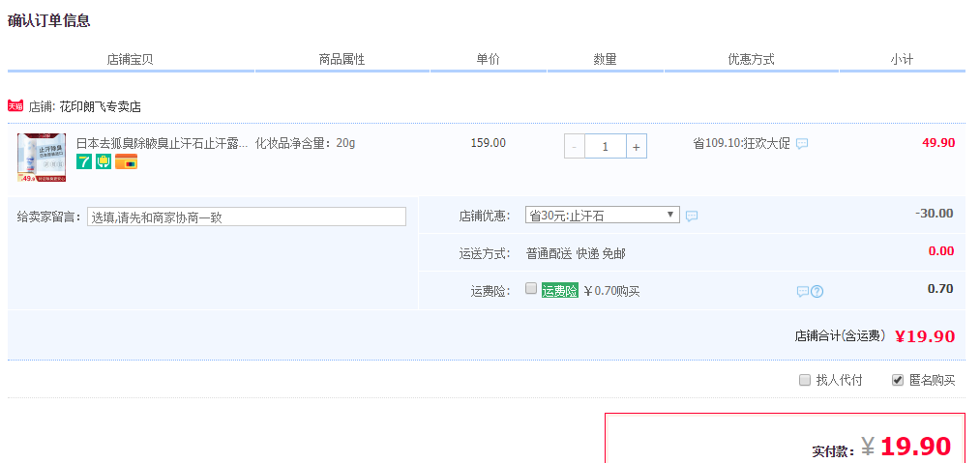Open the comment bubble beside 店铺优惠 dropdown
The height and width of the screenshot is (463, 980).
tap(692, 217)
